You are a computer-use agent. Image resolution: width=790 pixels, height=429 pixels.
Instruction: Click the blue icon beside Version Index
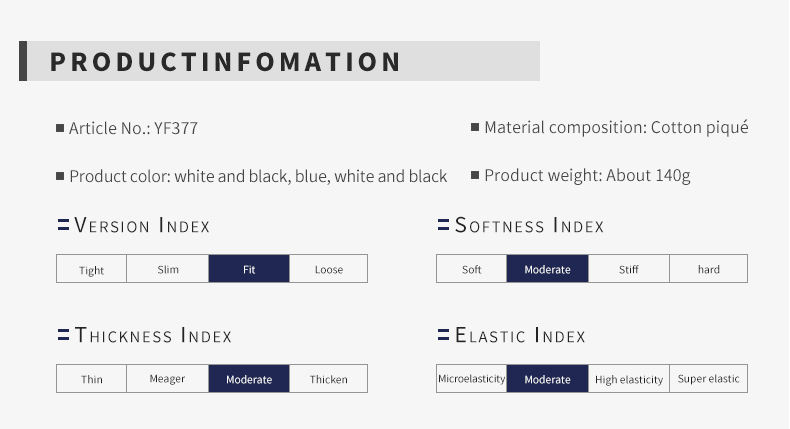coord(63,225)
